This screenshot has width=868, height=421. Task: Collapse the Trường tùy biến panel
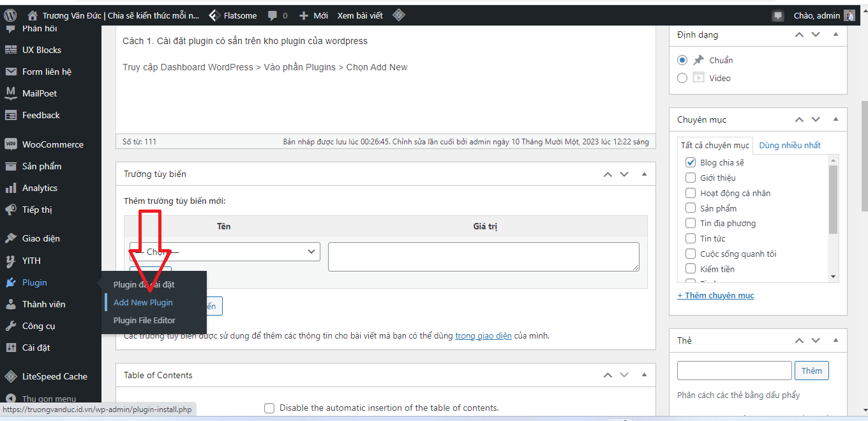click(x=644, y=173)
